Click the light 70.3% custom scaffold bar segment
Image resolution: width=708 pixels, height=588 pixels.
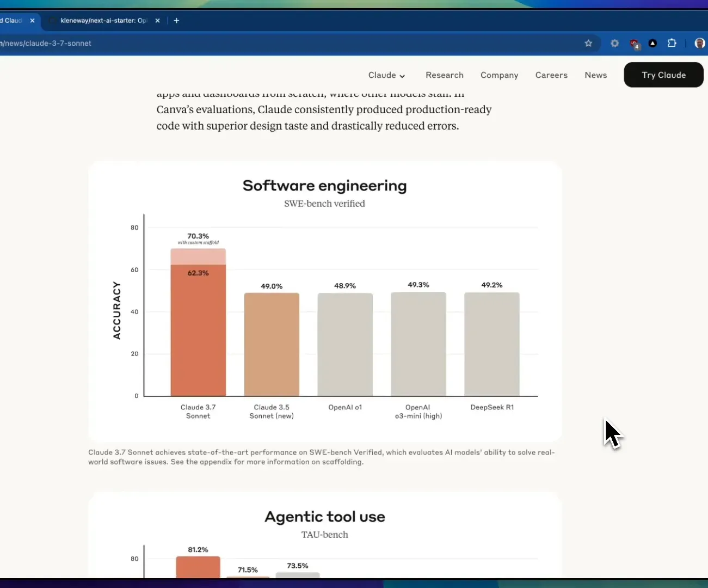coord(198,257)
